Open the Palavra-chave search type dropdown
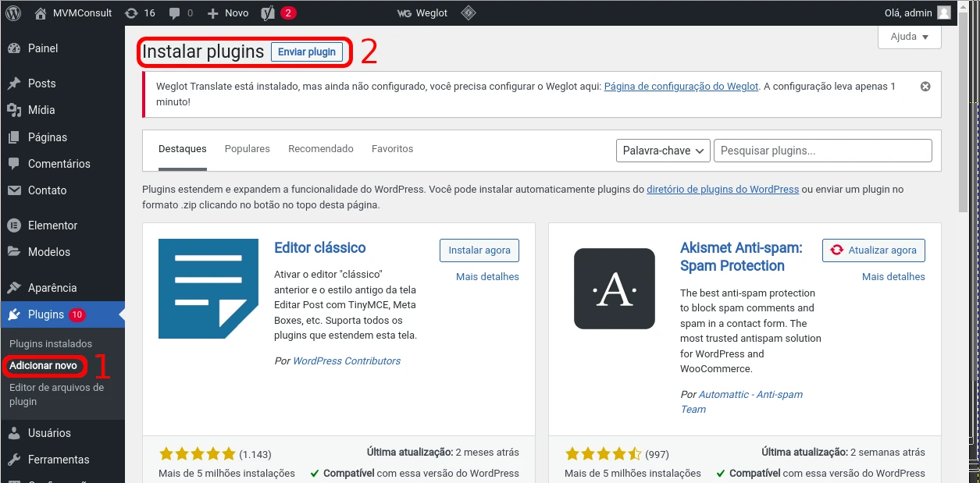 point(663,151)
